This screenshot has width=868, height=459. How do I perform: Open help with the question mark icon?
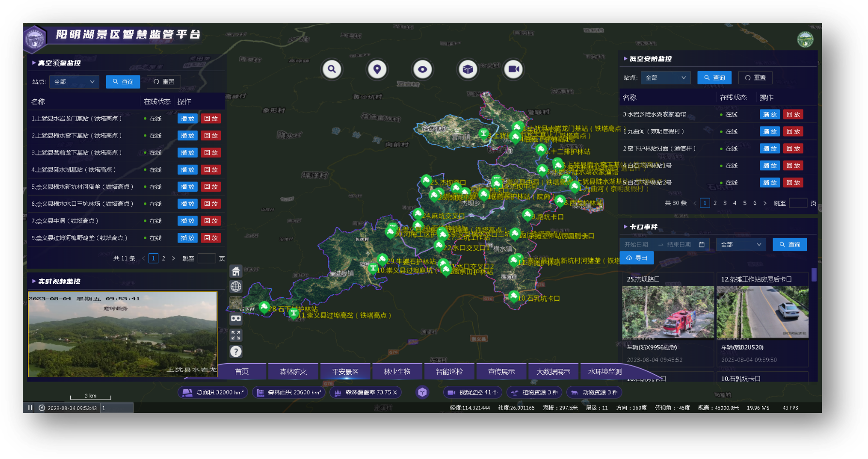pos(236,352)
